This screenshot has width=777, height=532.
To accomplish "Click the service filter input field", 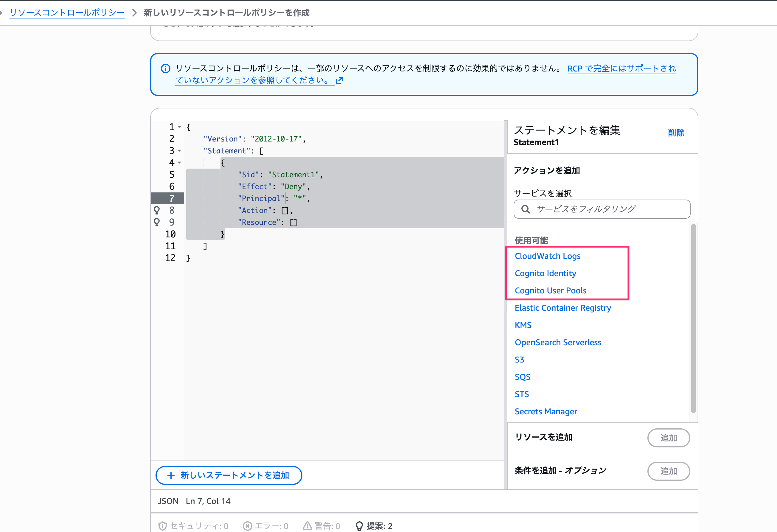I will point(602,209).
